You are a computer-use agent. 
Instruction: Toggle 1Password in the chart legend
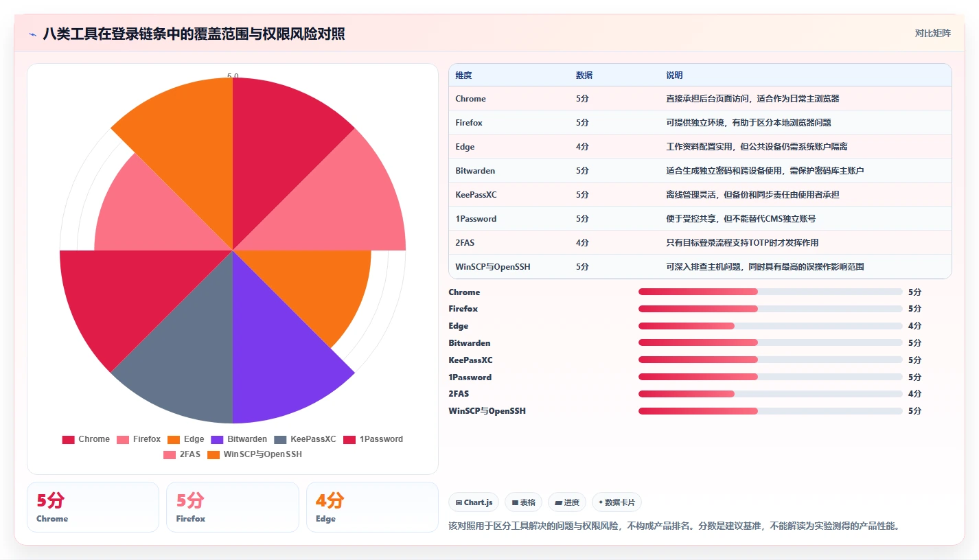coord(373,439)
